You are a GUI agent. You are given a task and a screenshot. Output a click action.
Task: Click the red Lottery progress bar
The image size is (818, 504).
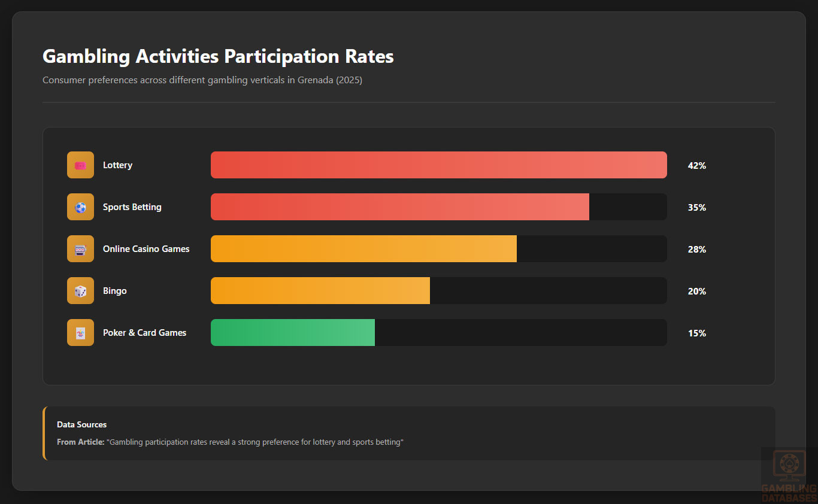click(x=438, y=165)
